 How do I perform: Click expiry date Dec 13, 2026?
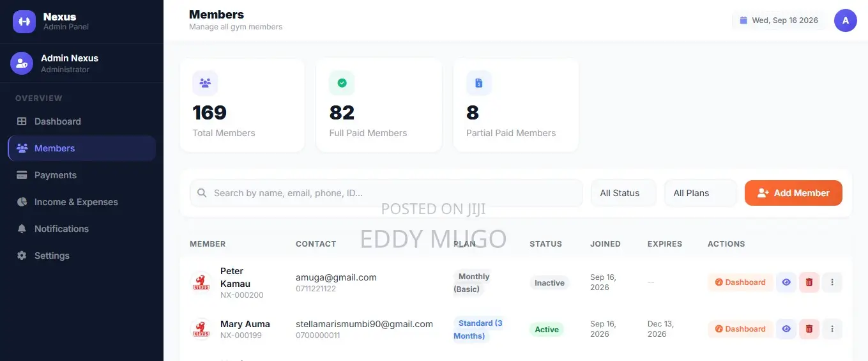660,329
